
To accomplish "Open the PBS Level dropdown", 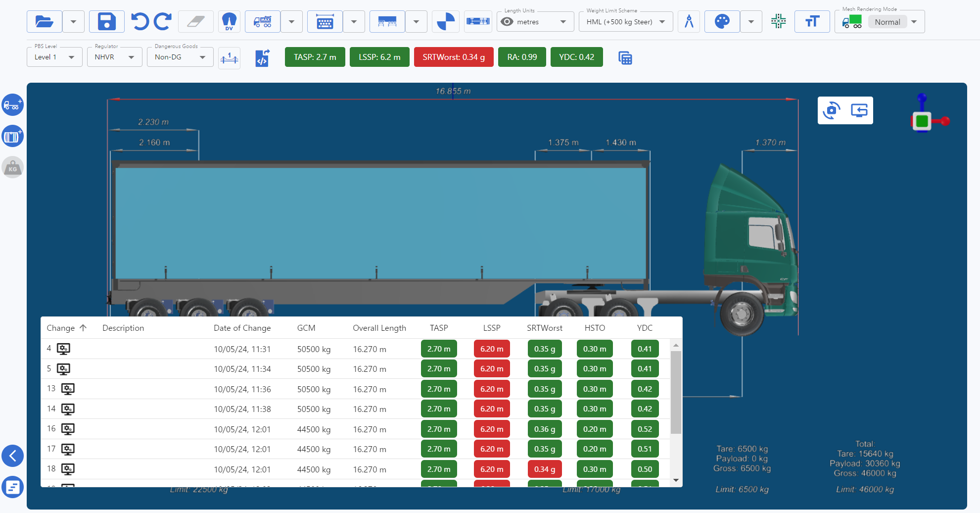I will 54,57.
